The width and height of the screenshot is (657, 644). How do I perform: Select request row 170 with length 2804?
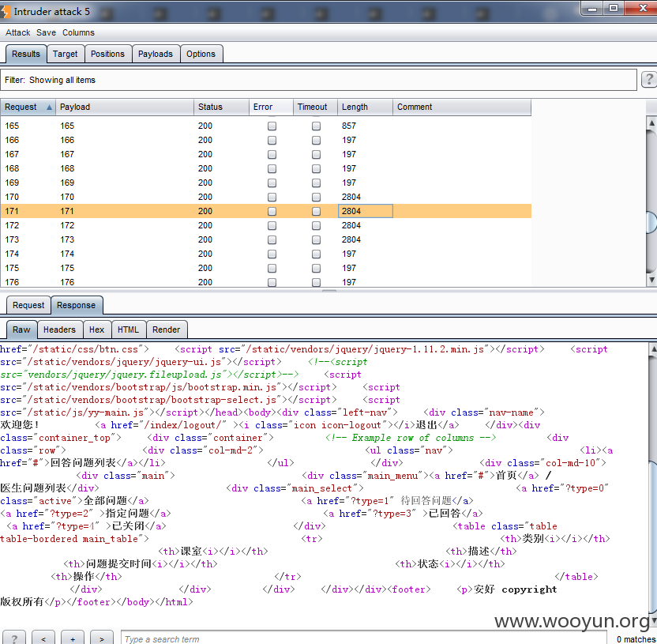coord(265,197)
